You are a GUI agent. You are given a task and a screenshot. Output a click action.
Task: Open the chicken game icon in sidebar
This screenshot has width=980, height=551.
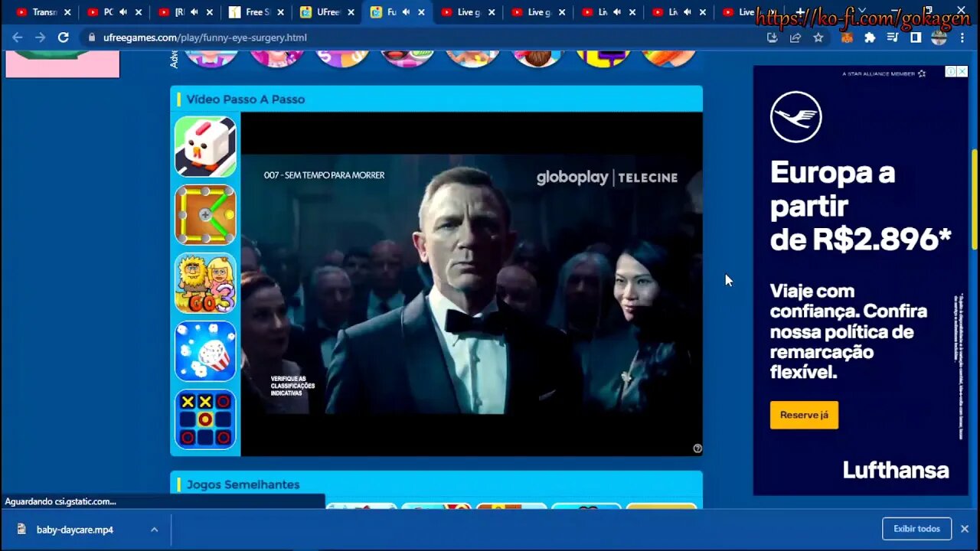tap(205, 147)
